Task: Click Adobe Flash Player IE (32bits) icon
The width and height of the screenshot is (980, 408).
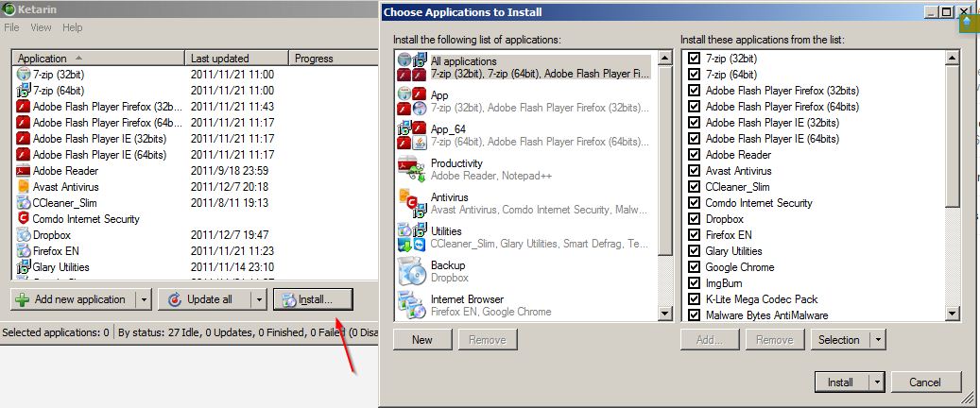Action: tap(23, 139)
